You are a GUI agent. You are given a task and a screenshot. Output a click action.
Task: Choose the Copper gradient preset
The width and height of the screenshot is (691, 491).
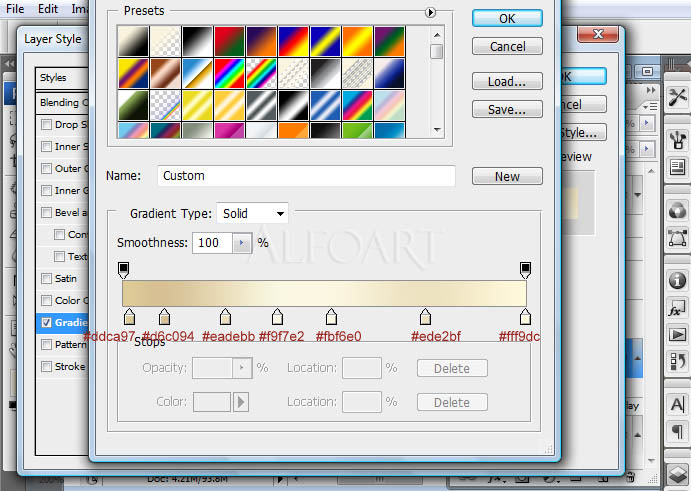click(x=165, y=74)
